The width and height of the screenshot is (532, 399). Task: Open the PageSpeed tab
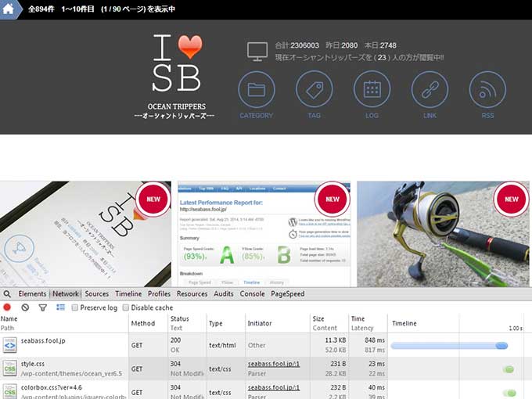(288, 294)
